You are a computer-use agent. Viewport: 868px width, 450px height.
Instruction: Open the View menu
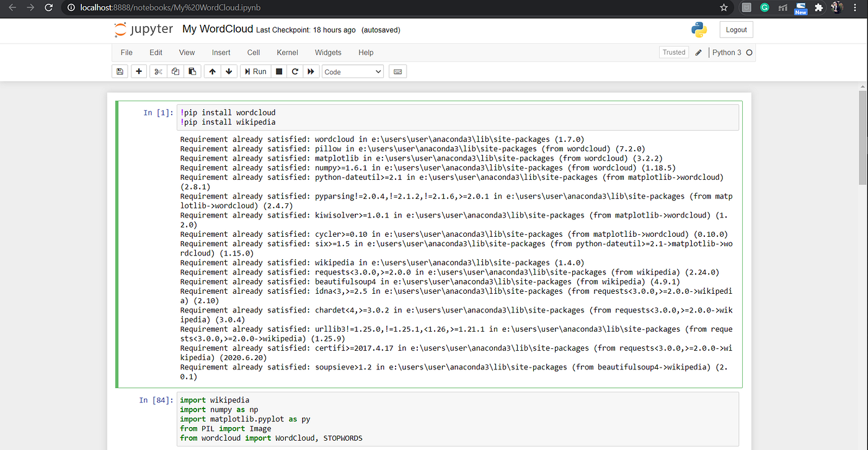(187, 53)
